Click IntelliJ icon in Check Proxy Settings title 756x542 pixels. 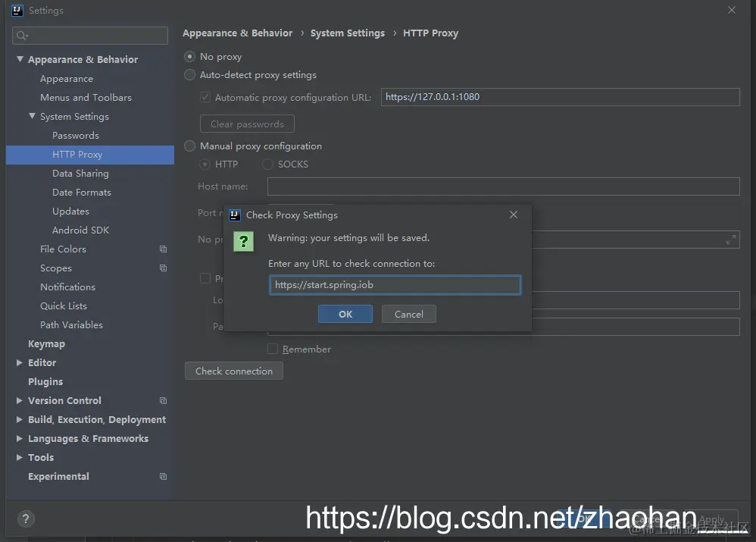point(235,215)
